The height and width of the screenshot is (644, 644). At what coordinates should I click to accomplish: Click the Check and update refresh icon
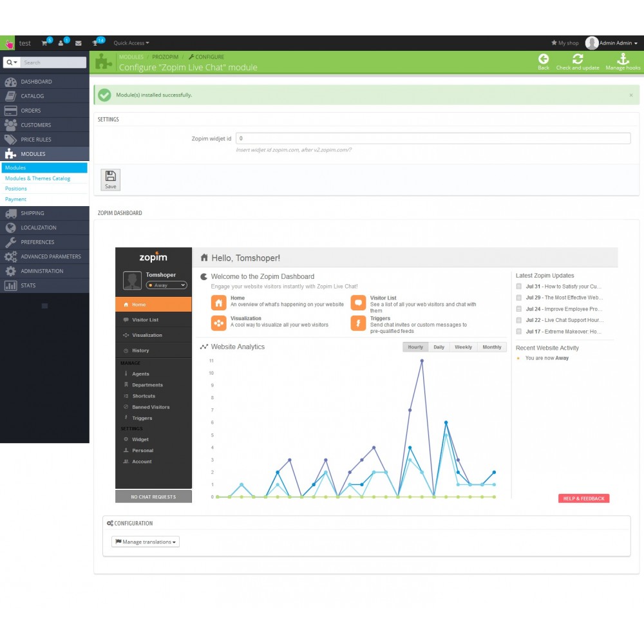tap(578, 59)
